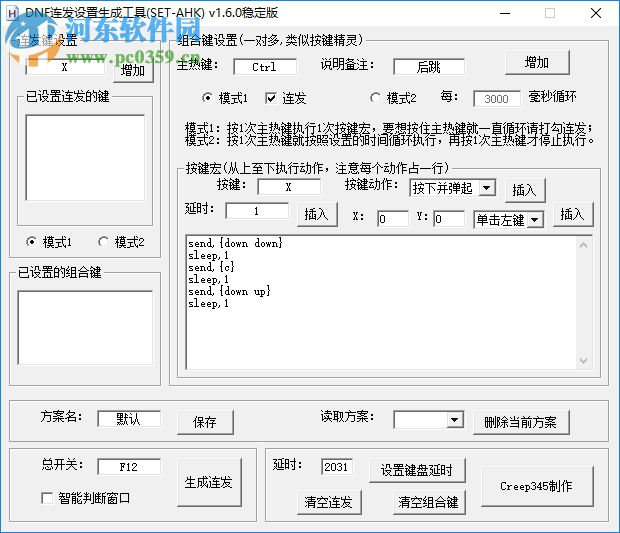
Task: Click the line "send, {down down}" in the script
Action: (x=235, y=243)
